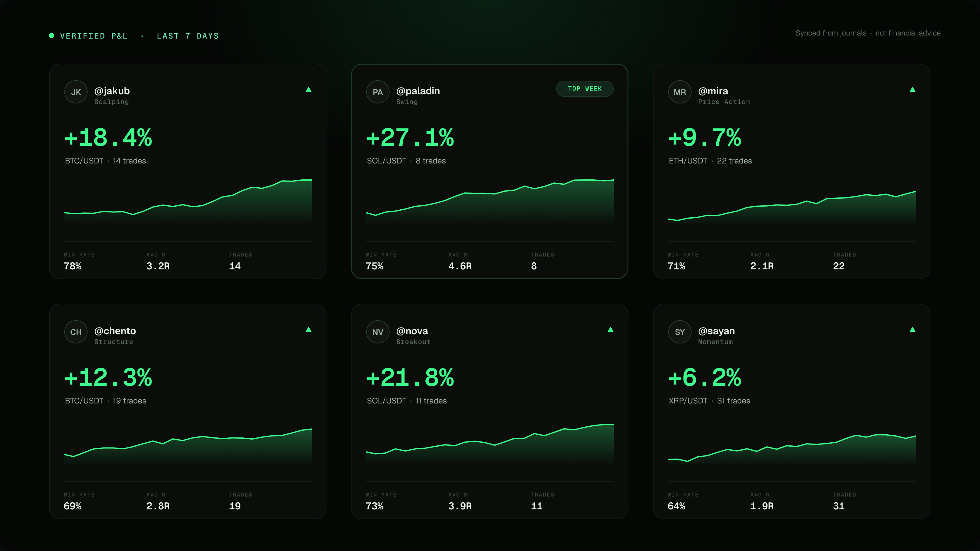Viewport: 980px width, 551px height.
Task: Click the 69% win rate value
Action: [x=73, y=506]
